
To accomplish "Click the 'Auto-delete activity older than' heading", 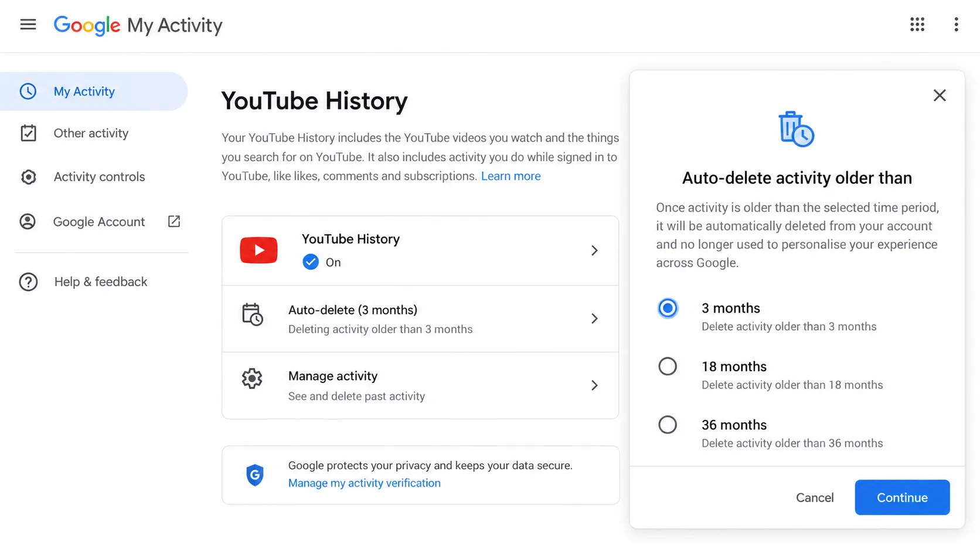I will click(797, 178).
